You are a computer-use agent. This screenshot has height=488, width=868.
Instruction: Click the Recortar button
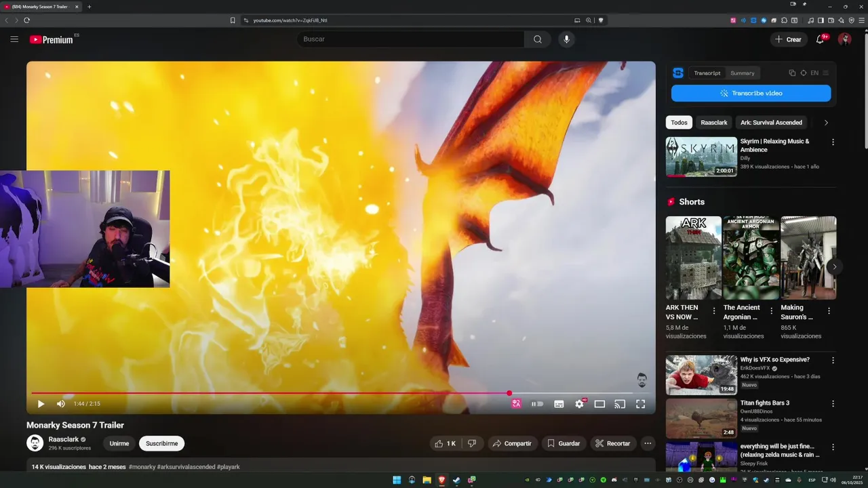click(x=613, y=443)
